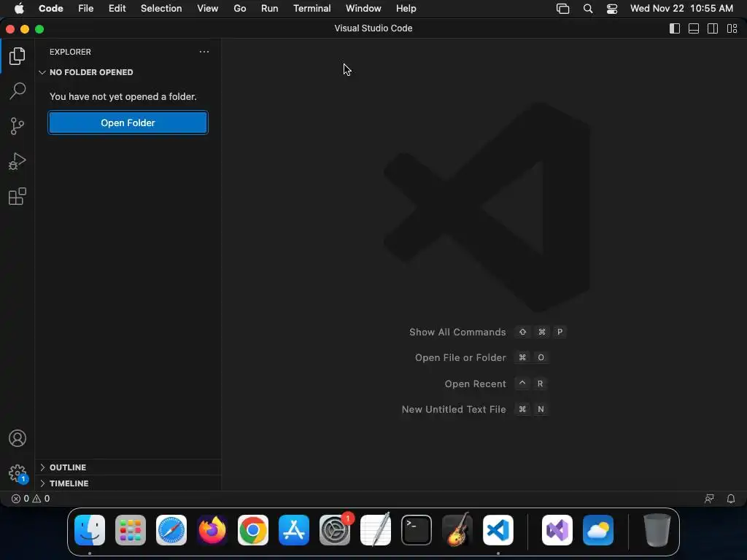The image size is (747, 560).
Task: Open notifications bell in status bar
Action: click(731, 499)
